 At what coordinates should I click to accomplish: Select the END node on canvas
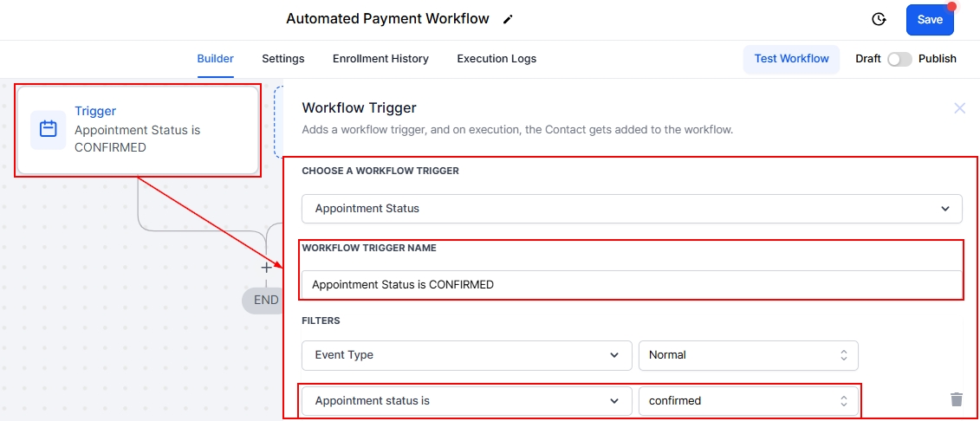coord(263,301)
